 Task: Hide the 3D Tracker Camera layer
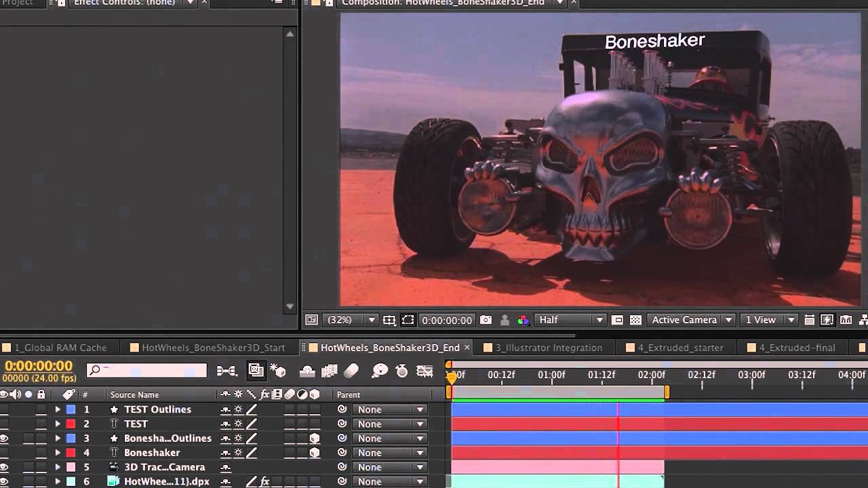[x=4, y=467]
